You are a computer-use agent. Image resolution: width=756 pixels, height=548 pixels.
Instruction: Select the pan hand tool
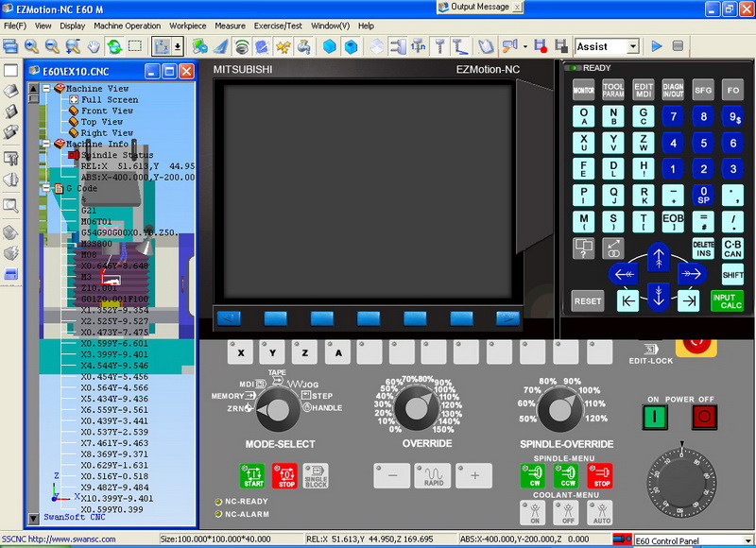(94, 46)
